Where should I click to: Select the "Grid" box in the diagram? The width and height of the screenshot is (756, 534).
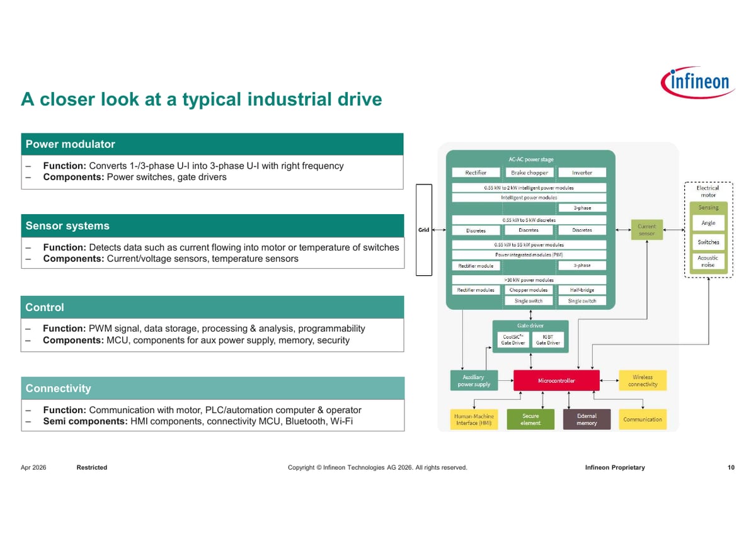tap(424, 230)
